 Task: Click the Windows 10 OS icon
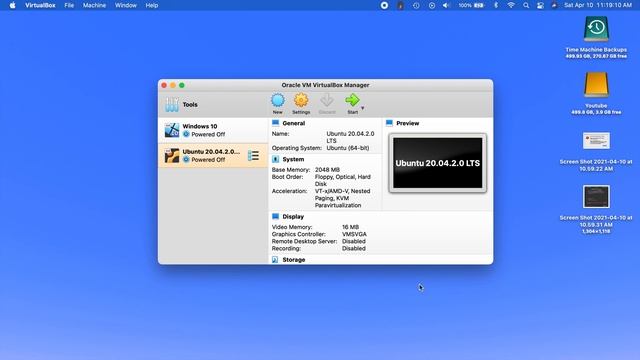(x=172, y=130)
